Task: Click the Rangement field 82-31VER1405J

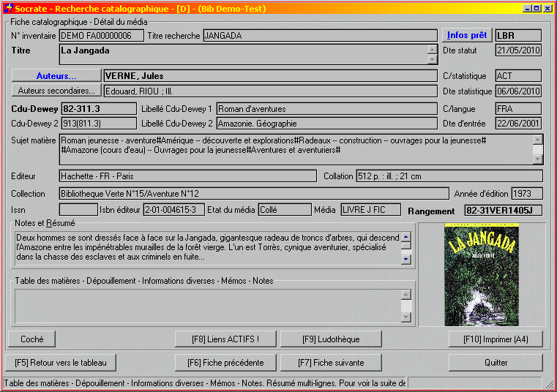Action: (x=504, y=210)
